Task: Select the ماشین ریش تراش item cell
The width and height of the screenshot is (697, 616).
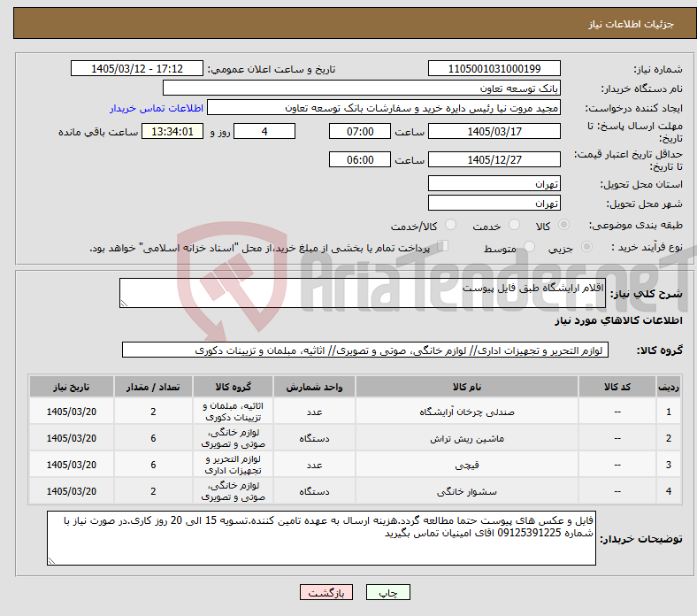Action: [467, 438]
